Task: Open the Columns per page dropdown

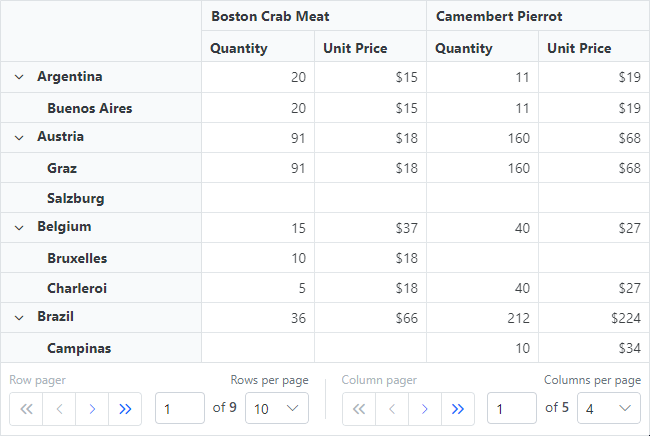Action: 609,408
